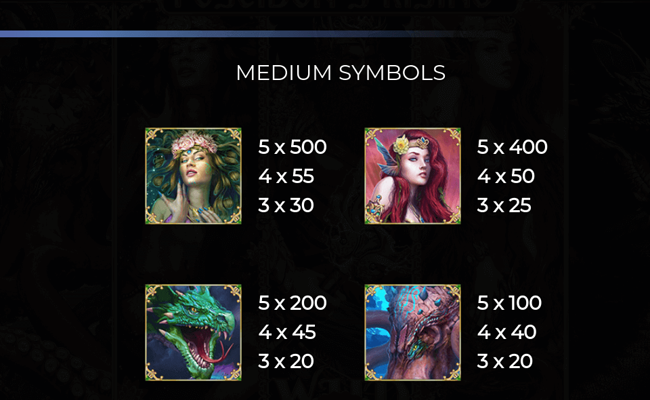Select the 5 x 400 payout text
Image resolution: width=650 pixels, height=400 pixels.
(x=512, y=147)
